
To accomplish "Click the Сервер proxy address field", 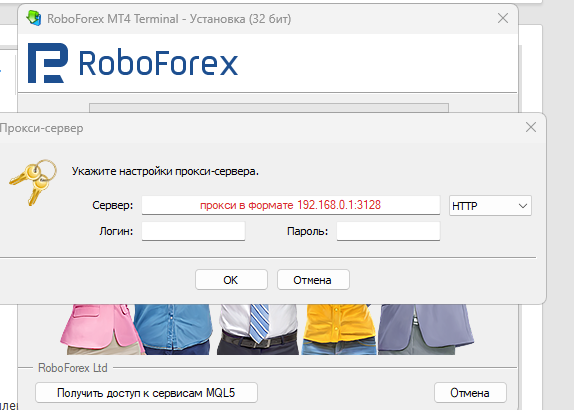I will (291, 205).
